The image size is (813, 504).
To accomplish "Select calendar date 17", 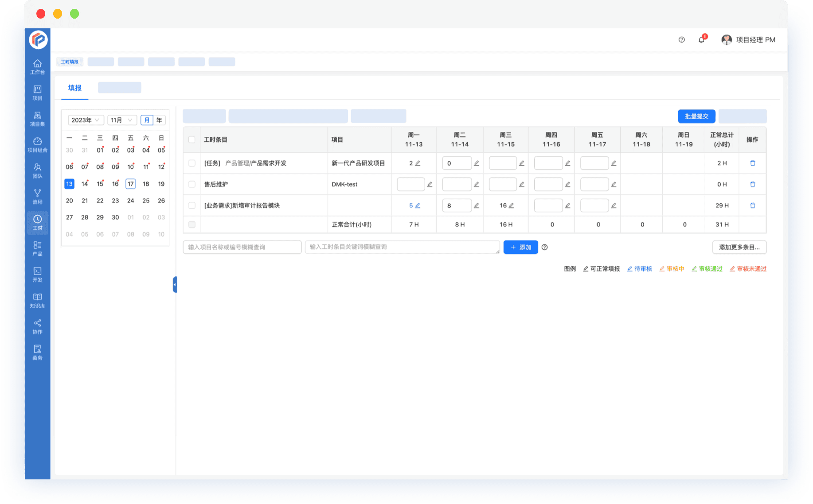I will click(130, 184).
